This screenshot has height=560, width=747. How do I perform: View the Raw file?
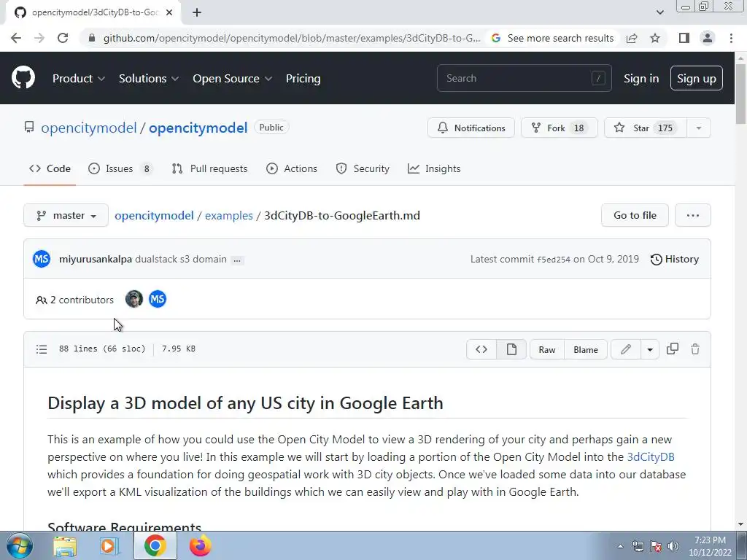pyautogui.click(x=547, y=349)
